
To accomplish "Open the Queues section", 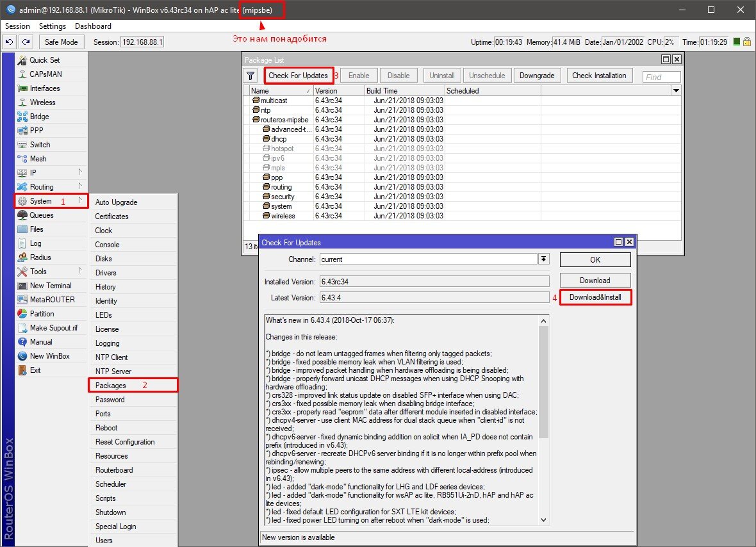I will pos(41,215).
